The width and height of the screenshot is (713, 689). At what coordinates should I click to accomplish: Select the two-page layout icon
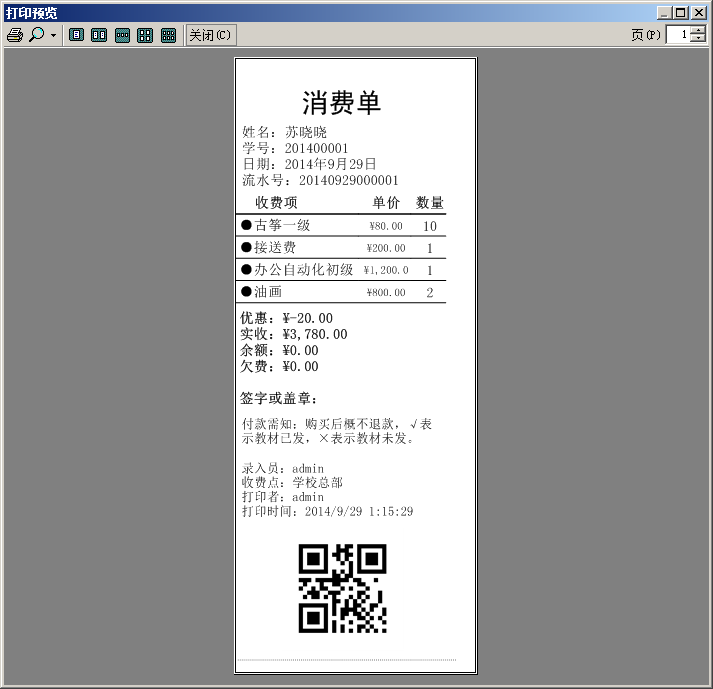coord(99,35)
